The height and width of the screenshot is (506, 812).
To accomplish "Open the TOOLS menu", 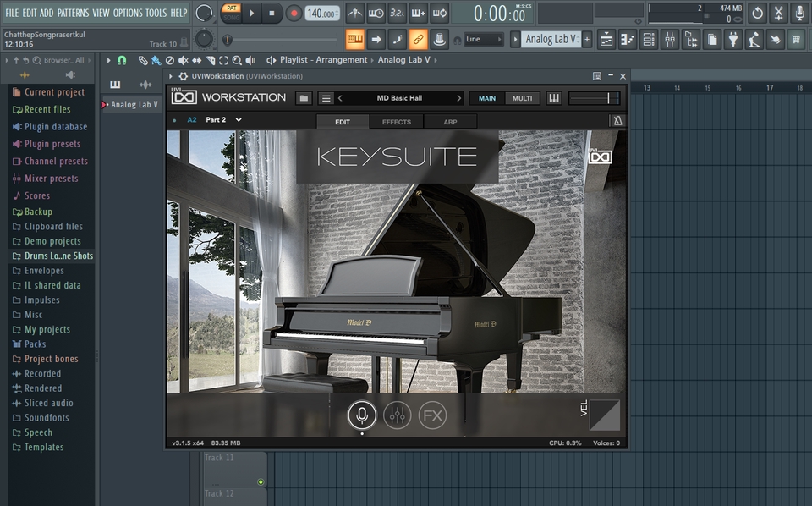I will tap(156, 13).
